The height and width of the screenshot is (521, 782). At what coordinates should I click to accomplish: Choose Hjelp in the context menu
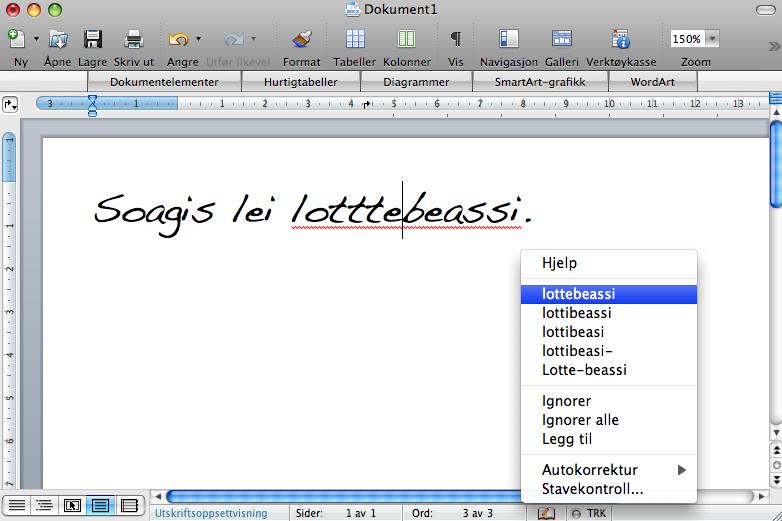(608, 263)
